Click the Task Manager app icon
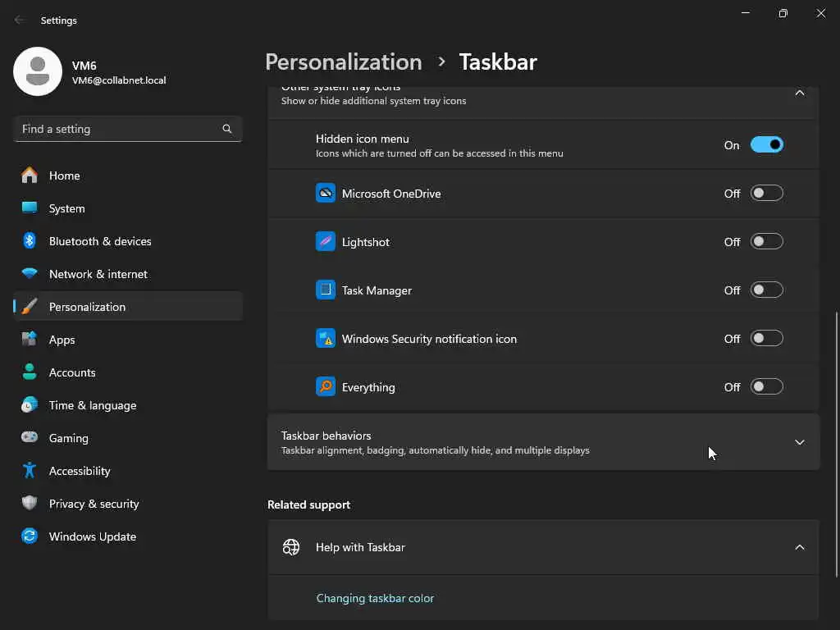Screen dimensions: 840x630 pyautogui.click(x=326, y=290)
